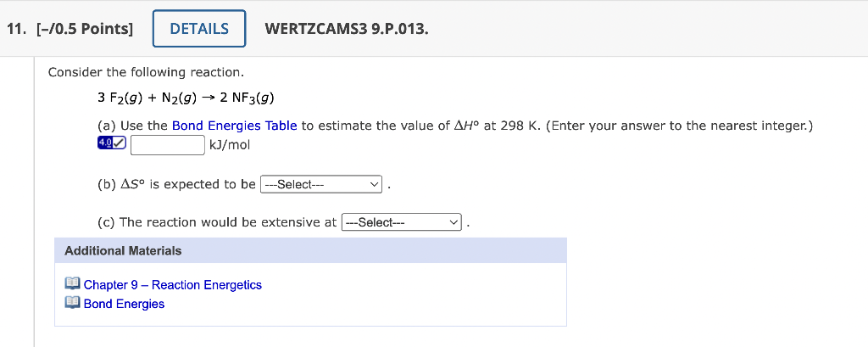Open the DETAILS button for question 11
Image resolution: width=868 pixels, height=347 pixels.
pos(199,29)
